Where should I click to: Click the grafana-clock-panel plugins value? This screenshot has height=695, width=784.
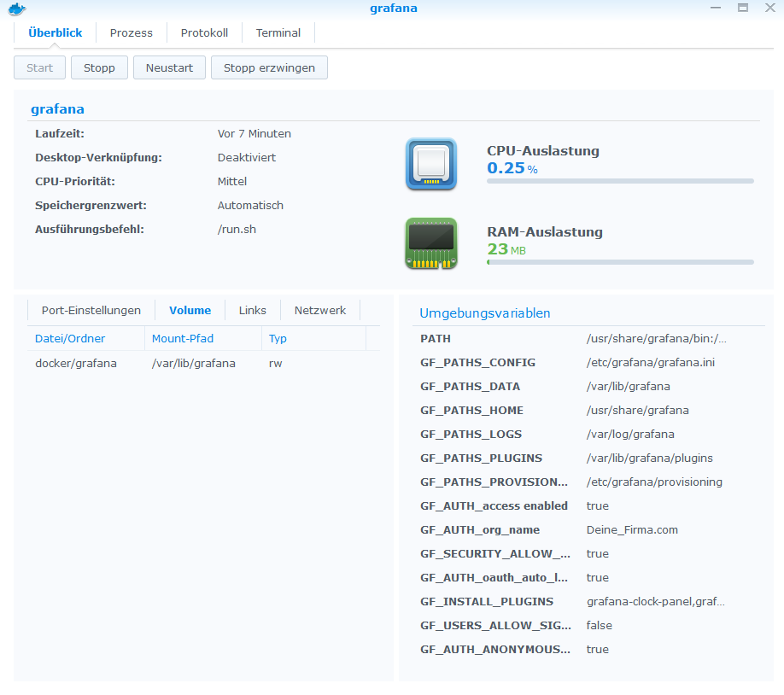click(x=656, y=602)
